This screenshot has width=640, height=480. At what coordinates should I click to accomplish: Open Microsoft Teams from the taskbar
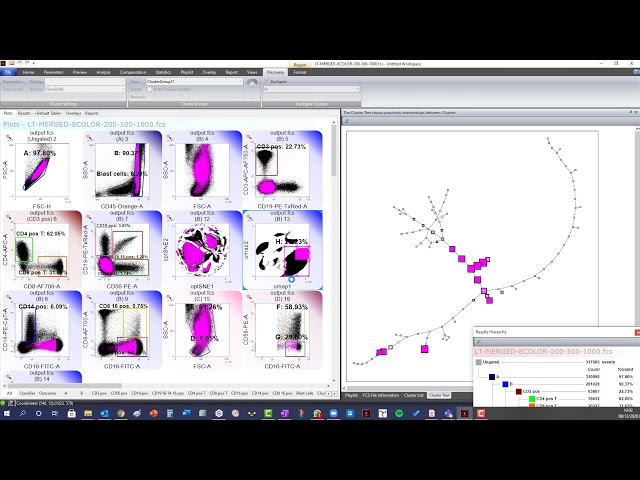point(448,413)
